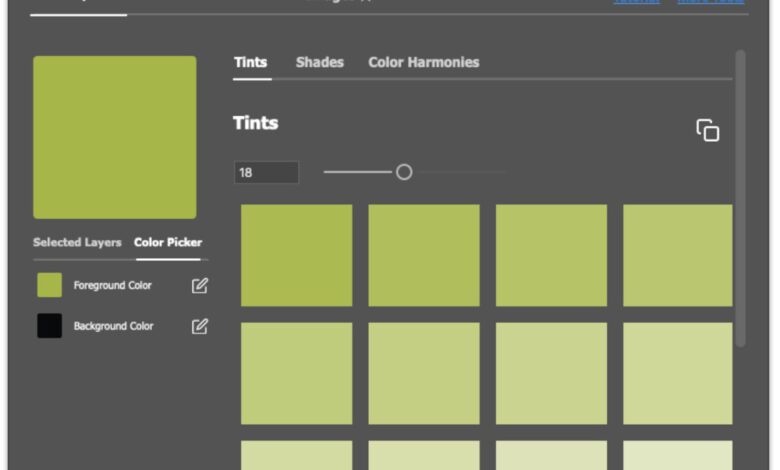This screenshot has height=470, width=780.
Task: Click the green Foreground Color swatch
Action: click(x=50, y=286)
